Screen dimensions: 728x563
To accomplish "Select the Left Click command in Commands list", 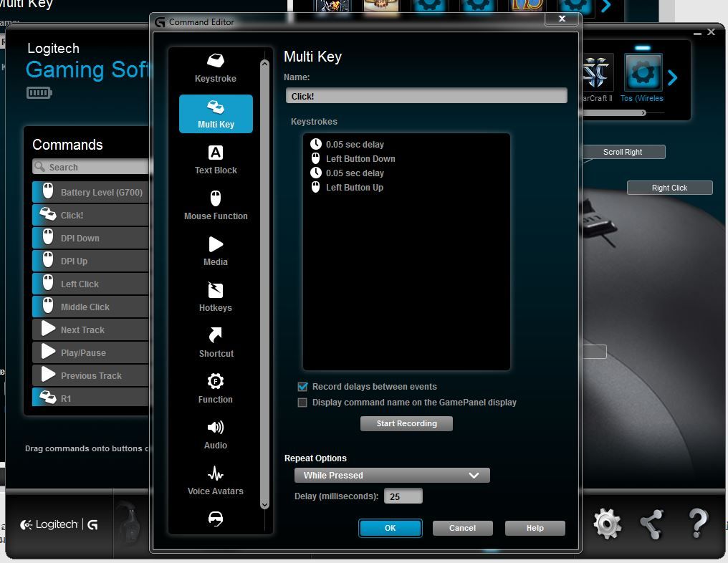I will click(90, 284).
